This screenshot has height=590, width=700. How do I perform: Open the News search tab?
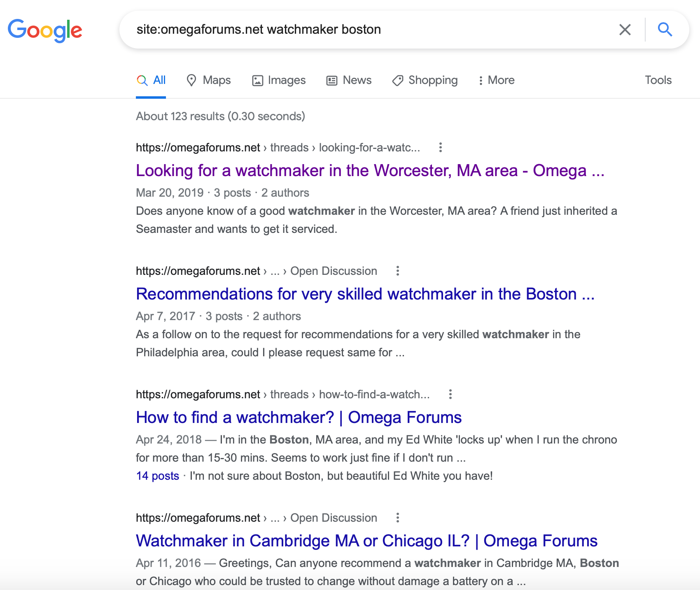[x=349, y=80]
